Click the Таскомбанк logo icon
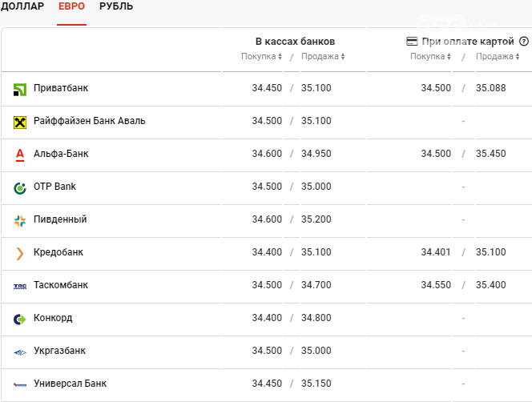 point(20,287)
